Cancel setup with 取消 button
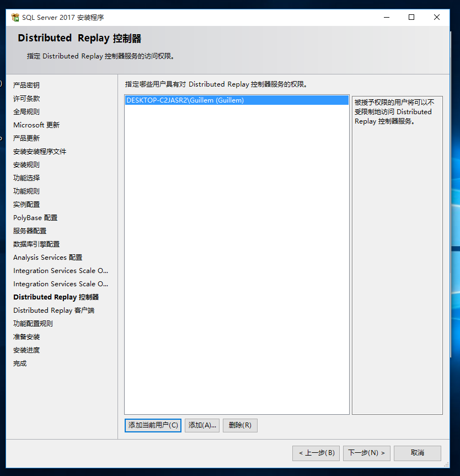The width and height of the screenshot is (460, 476). coord(418,453)
